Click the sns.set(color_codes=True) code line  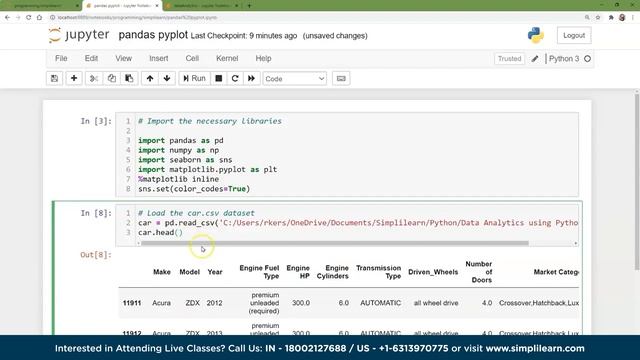point(194,189)
